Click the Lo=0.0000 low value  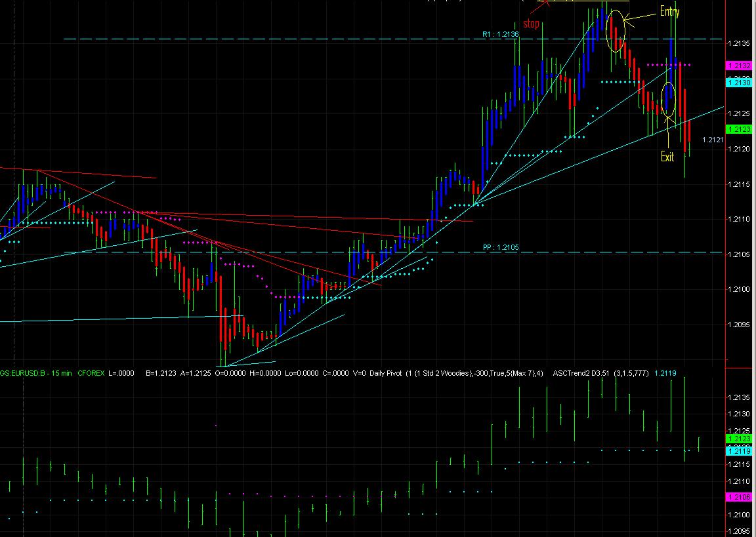(301, 373)
